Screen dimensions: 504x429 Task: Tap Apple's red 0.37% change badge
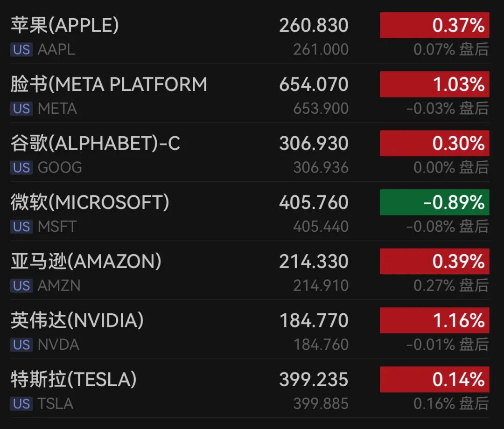click(x=434, y=25)
